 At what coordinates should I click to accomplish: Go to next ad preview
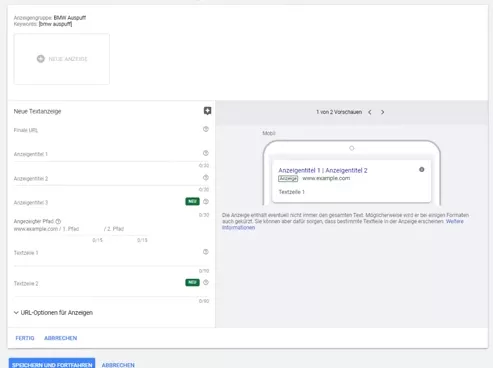pos(382,112)
